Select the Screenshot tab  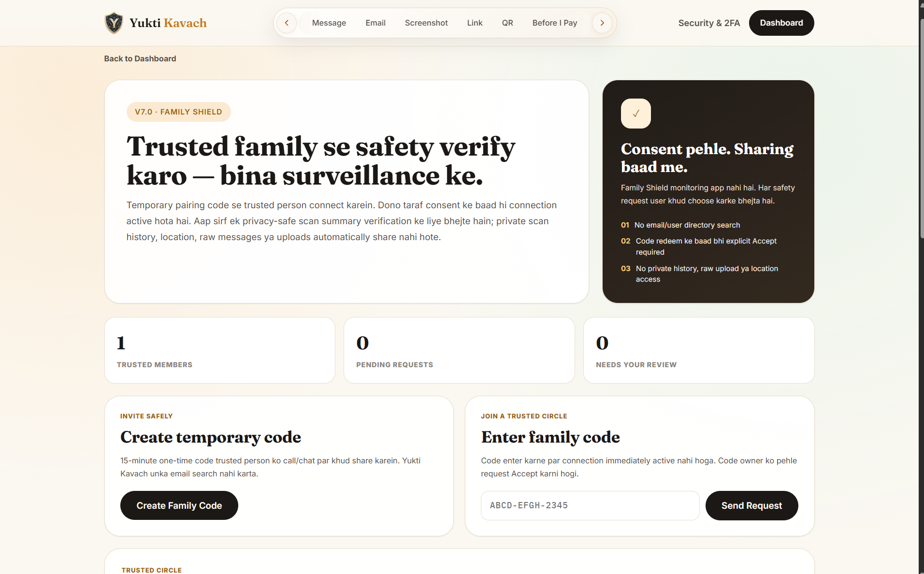tap(426, 23)
